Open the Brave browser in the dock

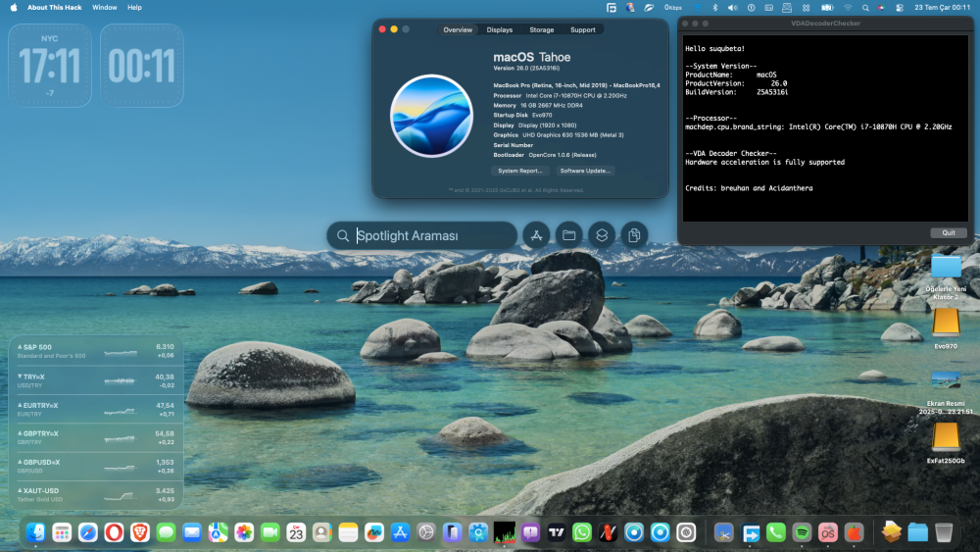[140, 532]
